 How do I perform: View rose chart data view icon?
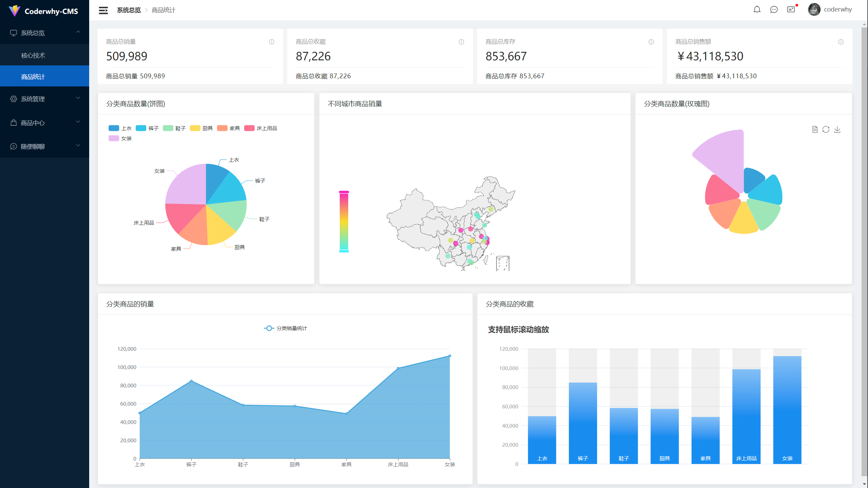click(x=815, y=129)
